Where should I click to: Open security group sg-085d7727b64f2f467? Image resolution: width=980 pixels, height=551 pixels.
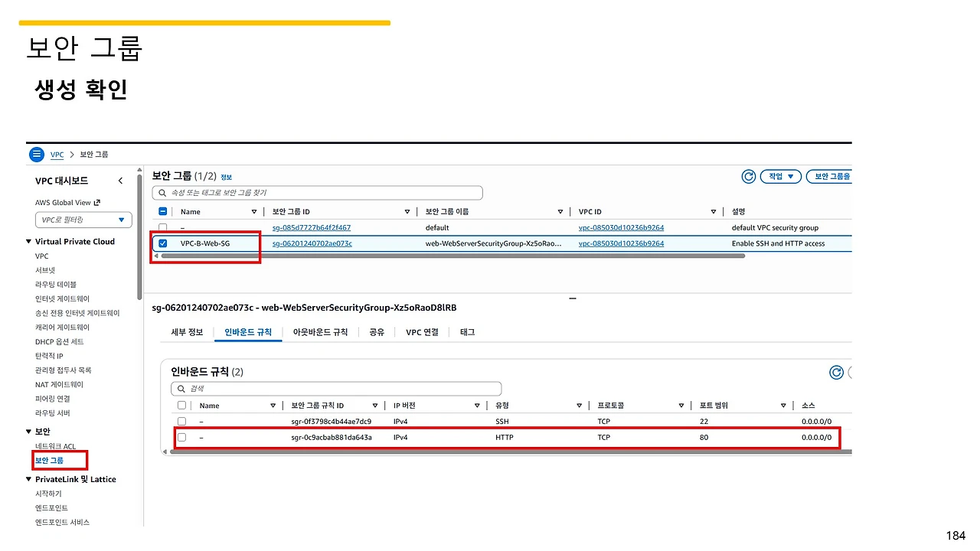coord(312,228)
